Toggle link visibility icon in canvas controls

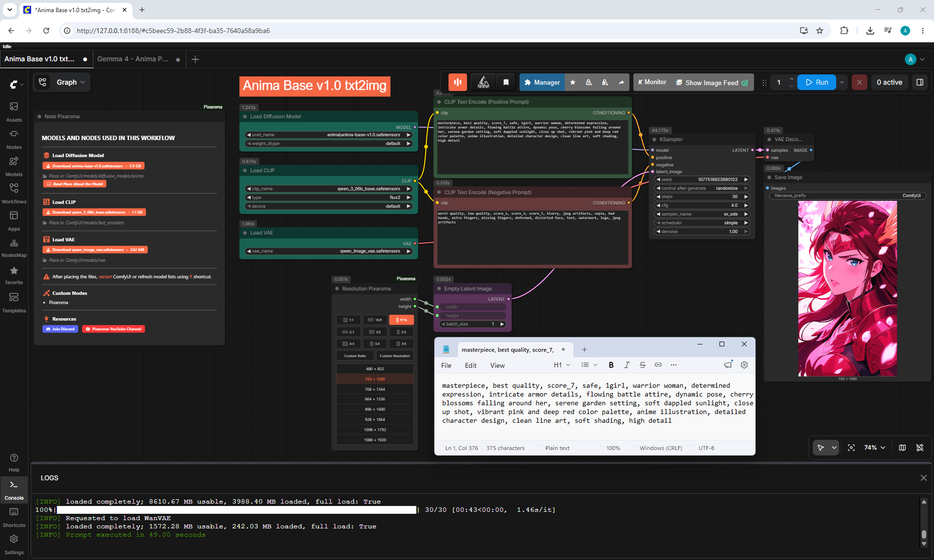tap(920, 448)
